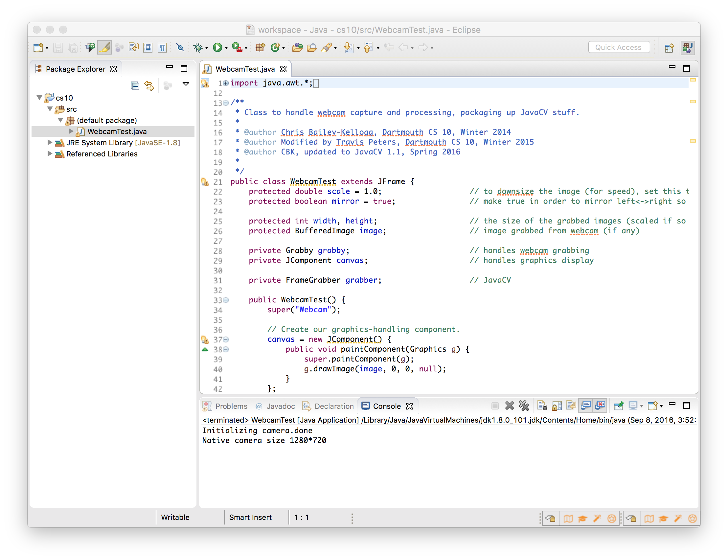Click the New Java Package icon
This screenshot has height=560, width=728.
pos(260,48)
